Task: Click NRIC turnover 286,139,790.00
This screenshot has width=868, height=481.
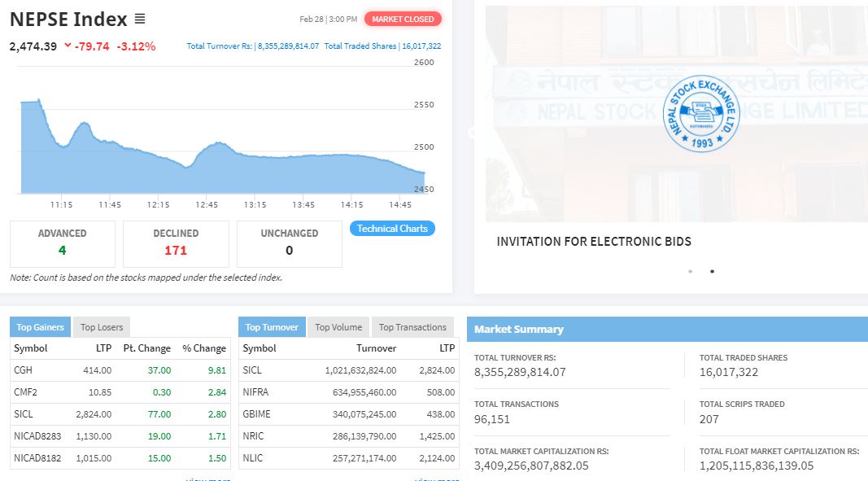Action: click(x=364, y=436)
